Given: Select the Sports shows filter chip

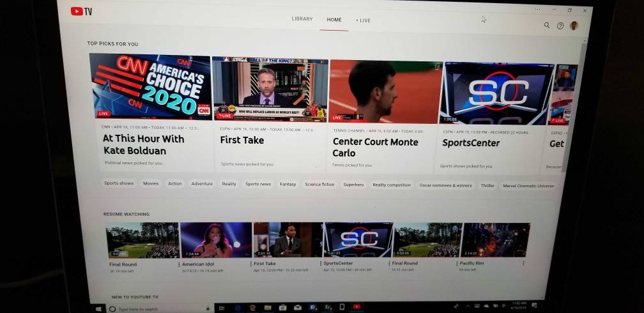Looking at the screenshot, I should point(119,183).
